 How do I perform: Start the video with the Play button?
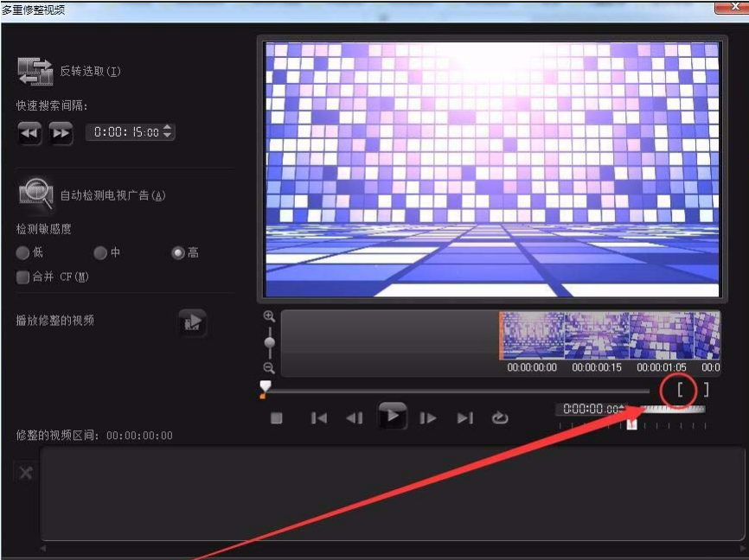tap(393, 416)
